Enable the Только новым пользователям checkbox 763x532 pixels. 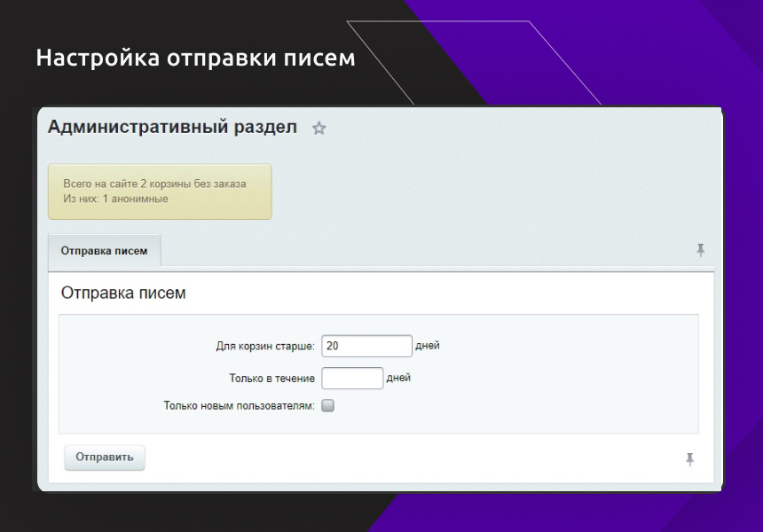(x=327, y=406)
